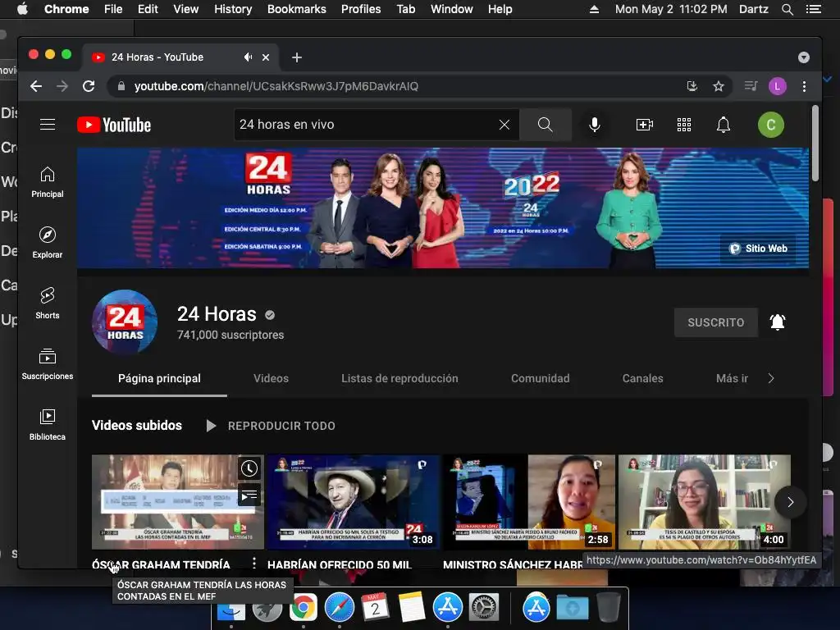The height and width of the screenshot is (630, 840).
Task: Open the Trash in the Dock
Action: [x=609, y=608]
